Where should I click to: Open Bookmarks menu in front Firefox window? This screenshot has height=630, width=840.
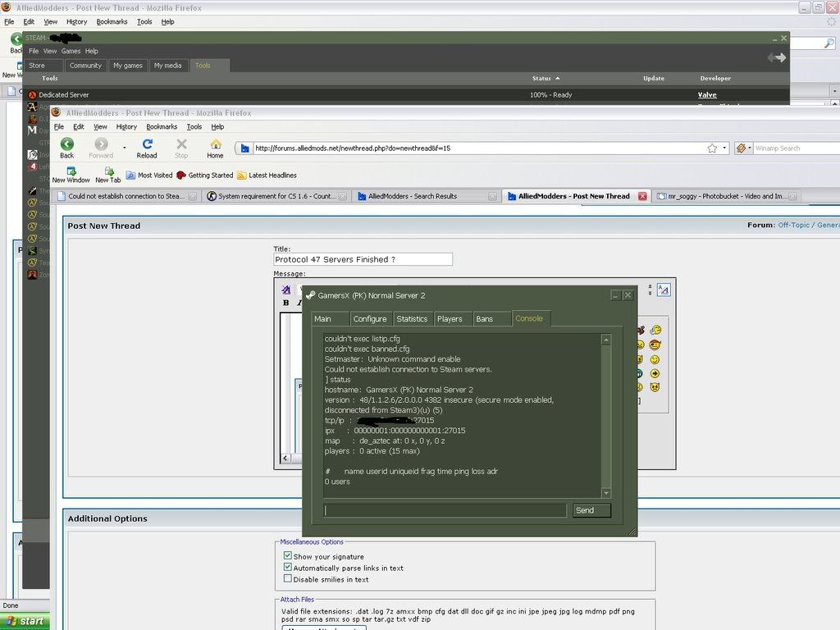(162, 127)
